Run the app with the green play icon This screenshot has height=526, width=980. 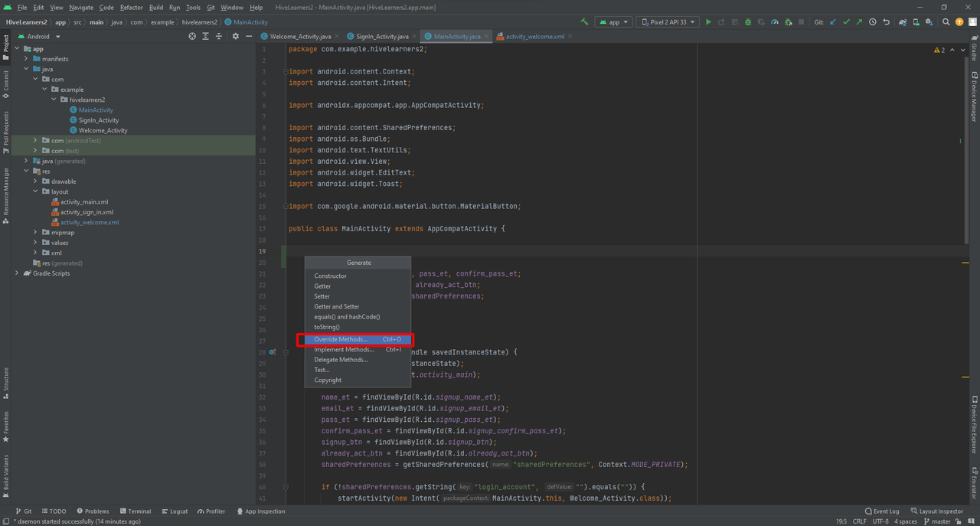coord(708,22)
